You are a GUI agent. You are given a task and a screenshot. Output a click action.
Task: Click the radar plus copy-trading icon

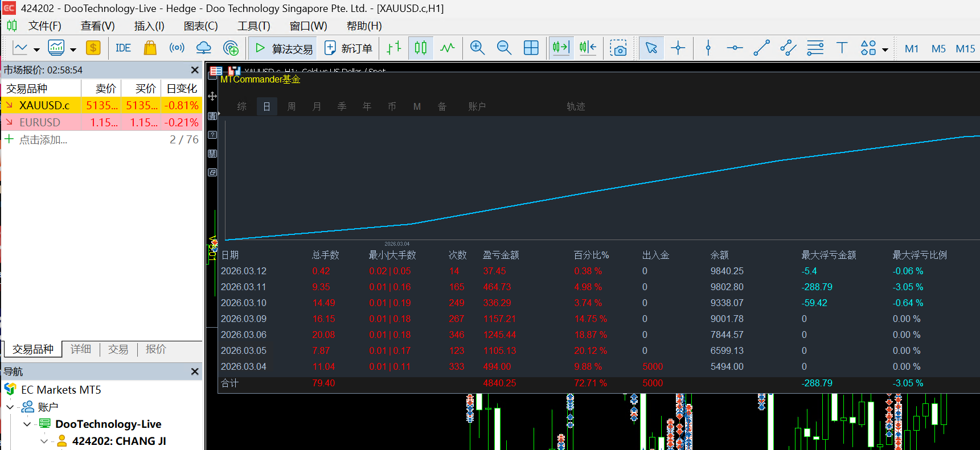click(x=231, y=48)
